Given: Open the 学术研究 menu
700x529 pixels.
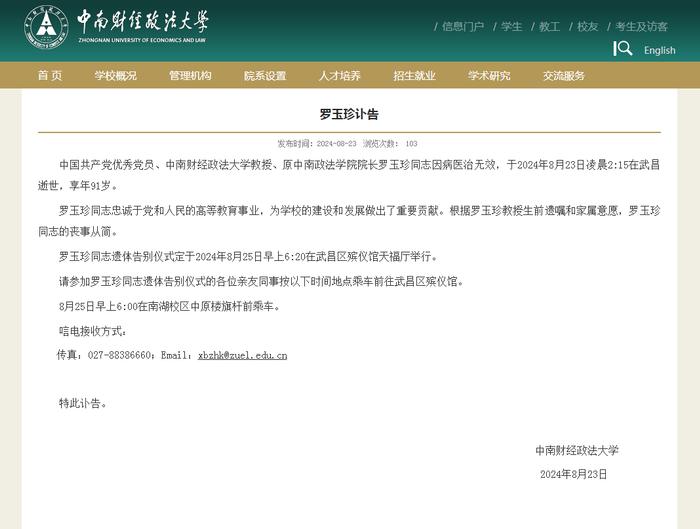Looking at the screenshot, I should 489,75.
